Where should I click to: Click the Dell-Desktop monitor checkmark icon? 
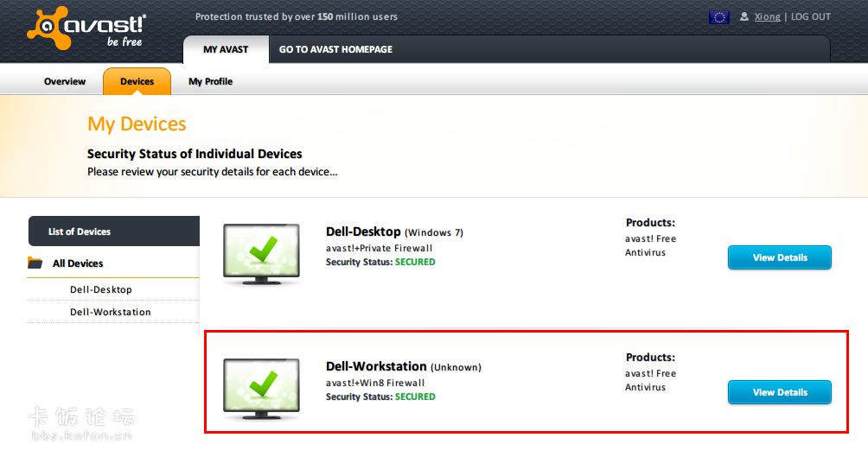pyautogui.click(x=261, y=252)
